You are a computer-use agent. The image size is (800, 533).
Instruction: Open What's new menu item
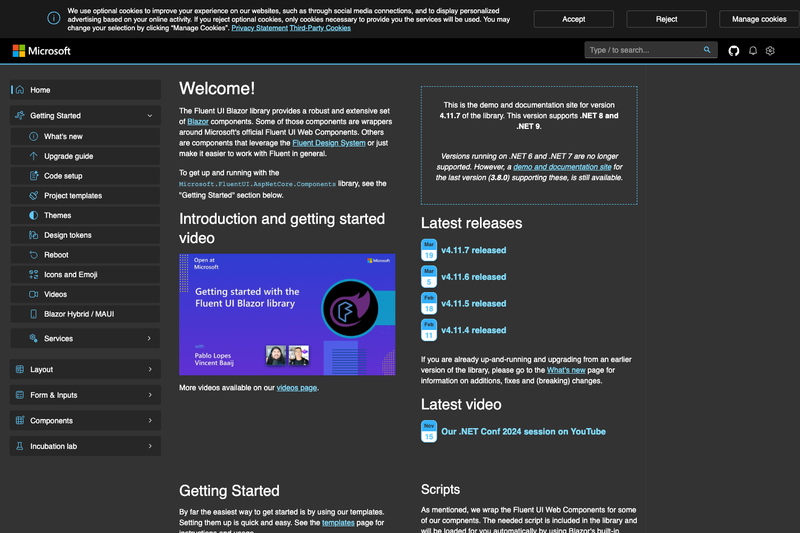(x=85, y=136)
